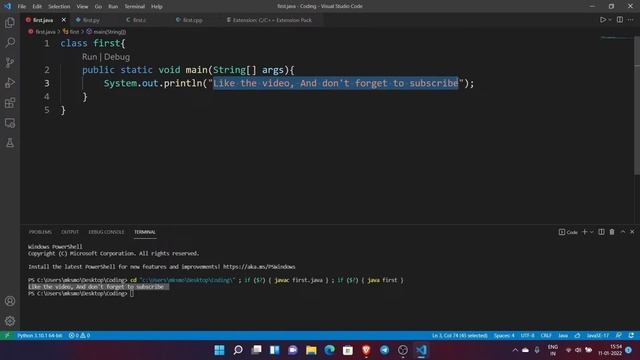Click line 5 closing brace in editor

click(63, 110)
